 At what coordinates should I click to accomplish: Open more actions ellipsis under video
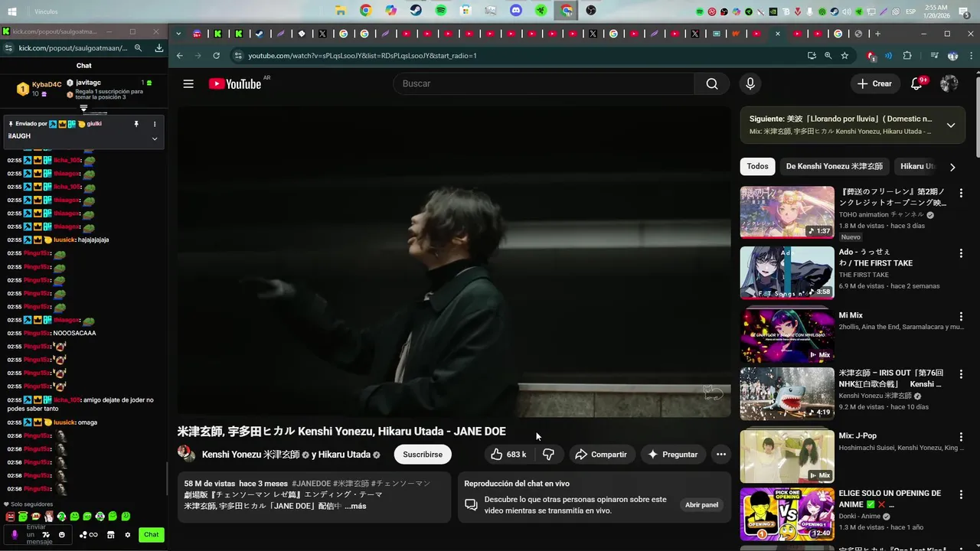click(x=720, y=455)
